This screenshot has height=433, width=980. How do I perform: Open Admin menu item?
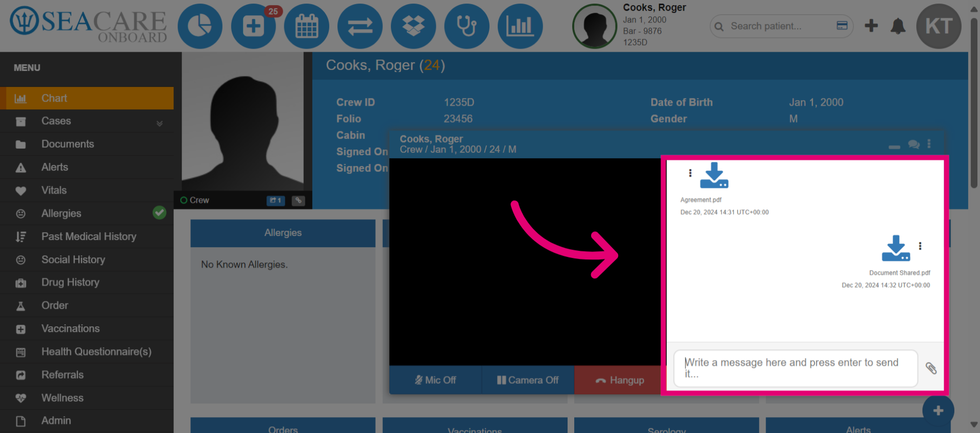[x=87, y=421]
